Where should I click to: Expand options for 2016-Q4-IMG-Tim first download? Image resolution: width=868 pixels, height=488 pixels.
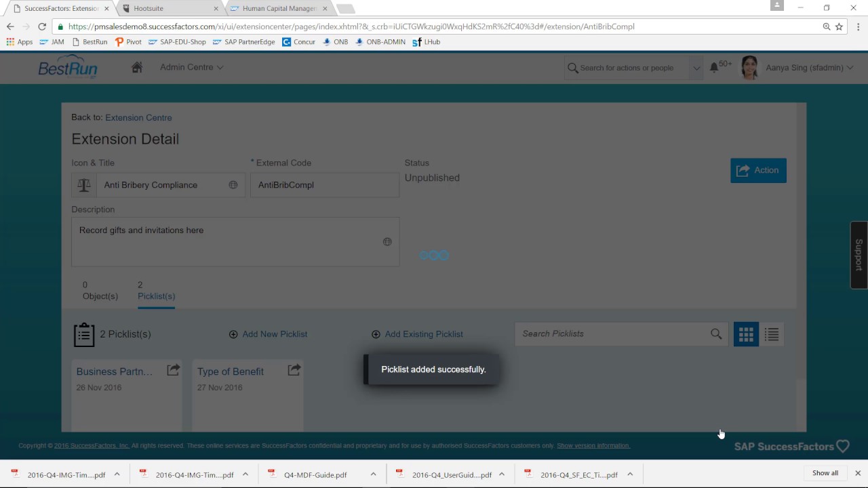[x=117, y=474]
